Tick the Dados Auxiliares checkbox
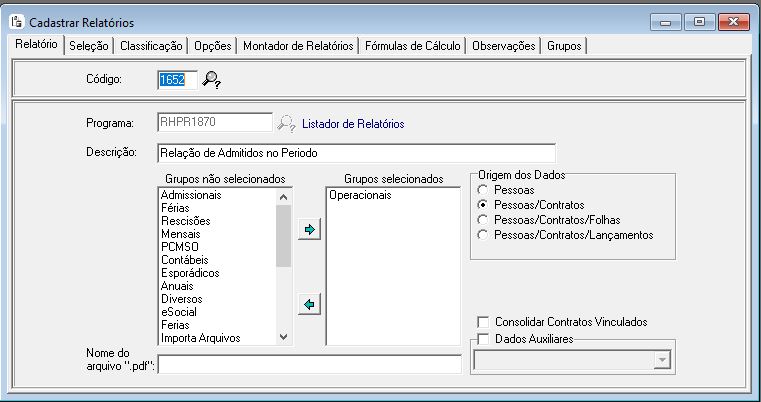761x402 pixels. (485, 340)
